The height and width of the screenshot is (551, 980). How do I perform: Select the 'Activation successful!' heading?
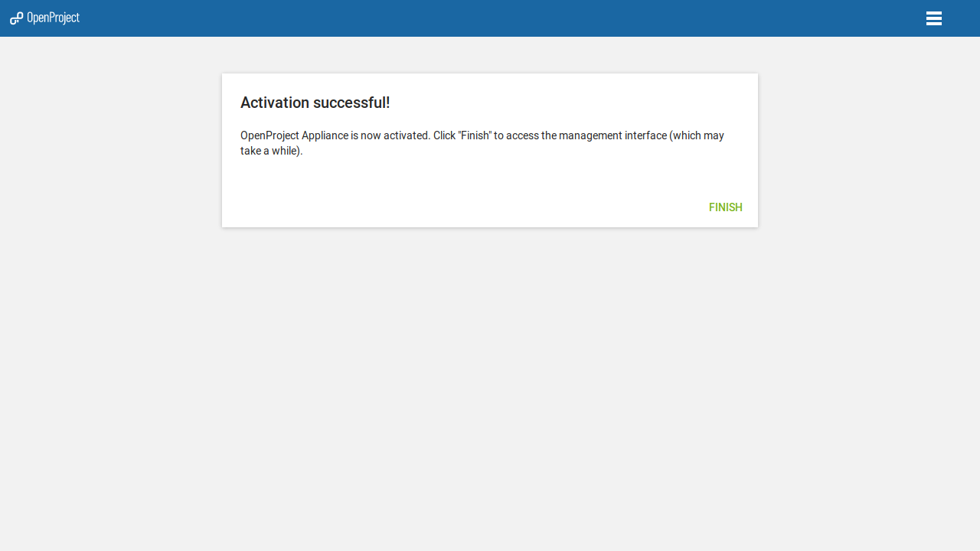[315, 103]
